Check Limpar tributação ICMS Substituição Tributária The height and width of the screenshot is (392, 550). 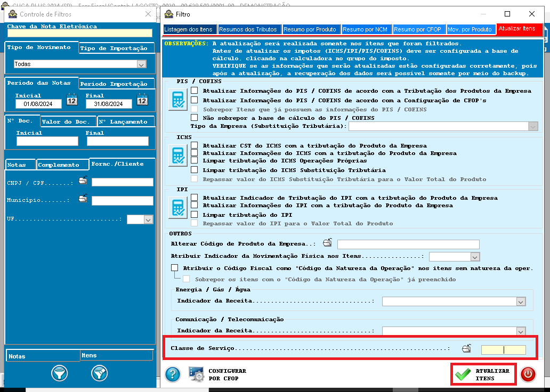(x=195, y=170)
